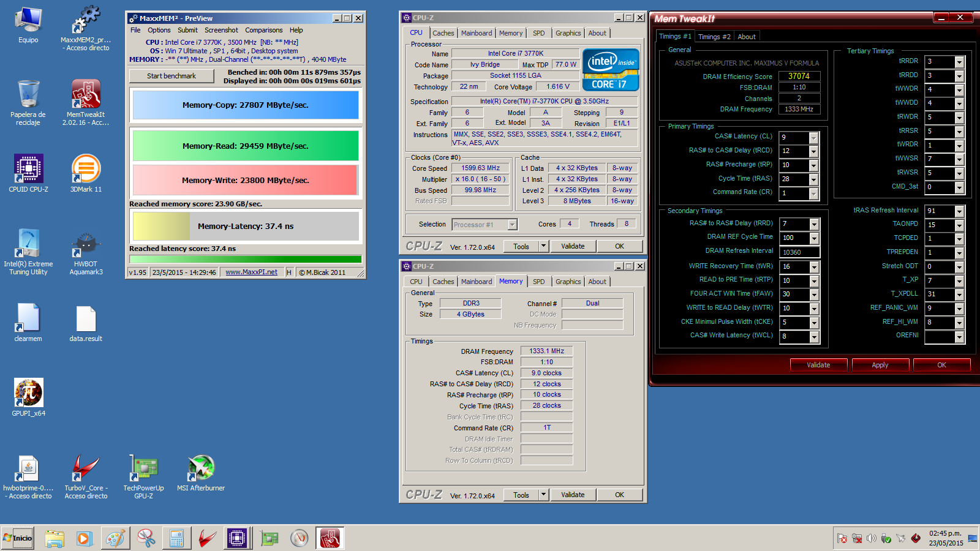Launch the MSI Afterburner desktop icon
980x551 pixels.
click(x=201, y=473)
